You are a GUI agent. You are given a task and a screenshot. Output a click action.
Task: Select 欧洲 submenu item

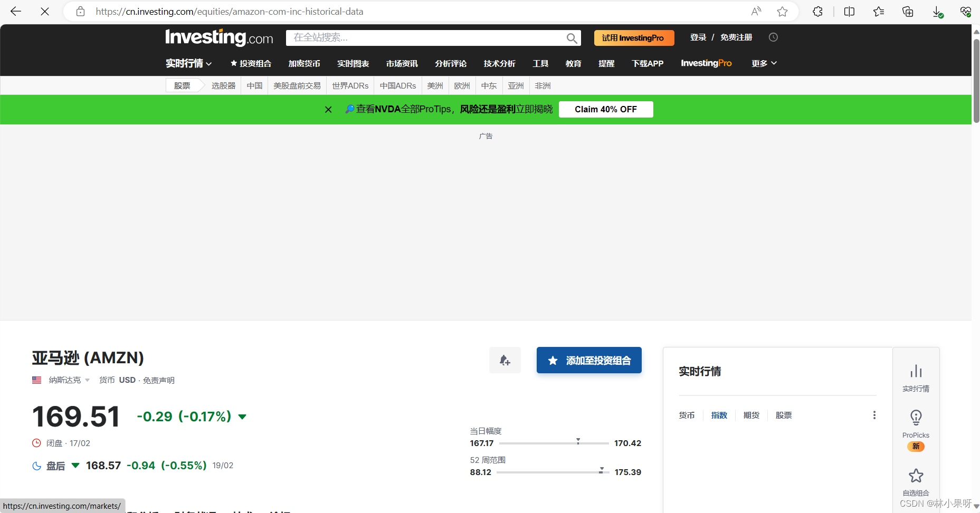[x=462, y=85]
